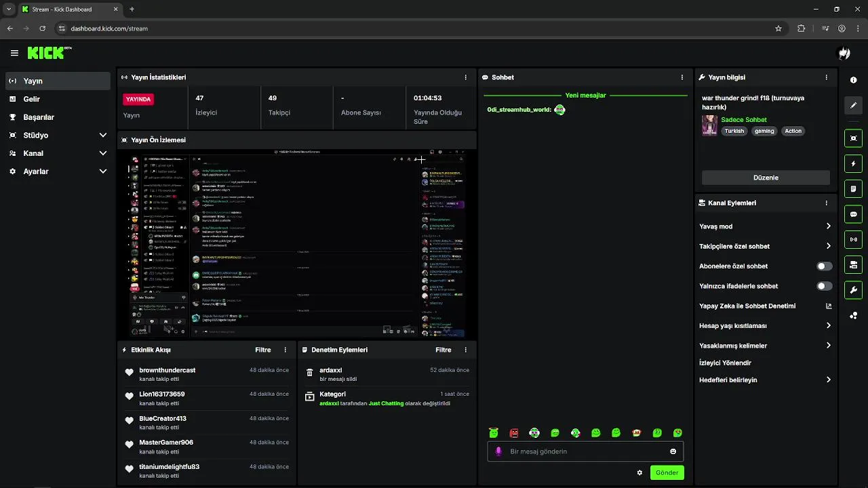Open the hamburger menu next to Kick logo
This screenshot has height=488, width=868.
[14, 53]
